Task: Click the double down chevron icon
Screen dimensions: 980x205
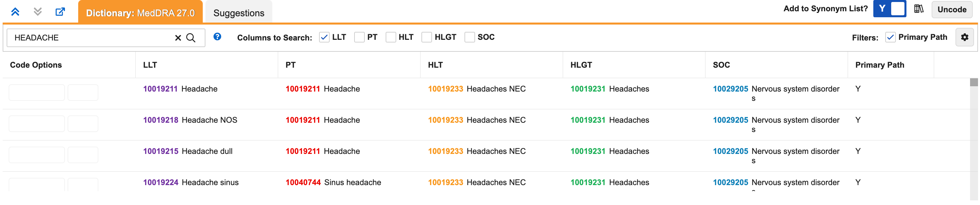Action: 37,12
